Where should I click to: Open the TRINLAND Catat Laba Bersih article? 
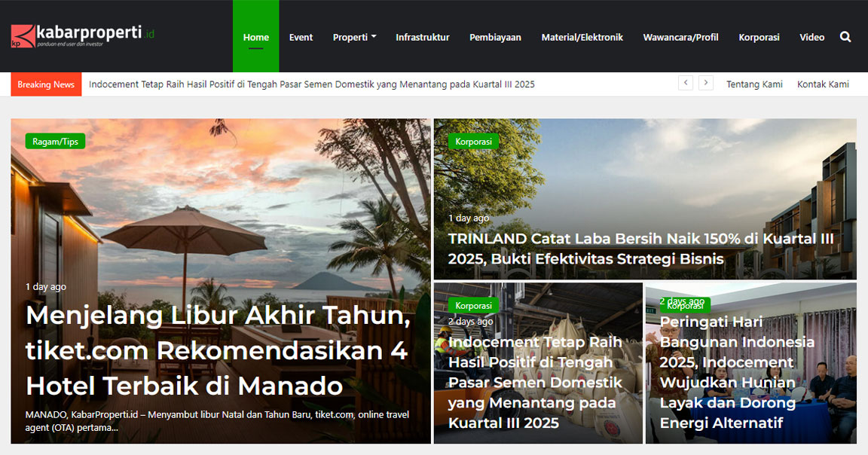coord(641,249)
